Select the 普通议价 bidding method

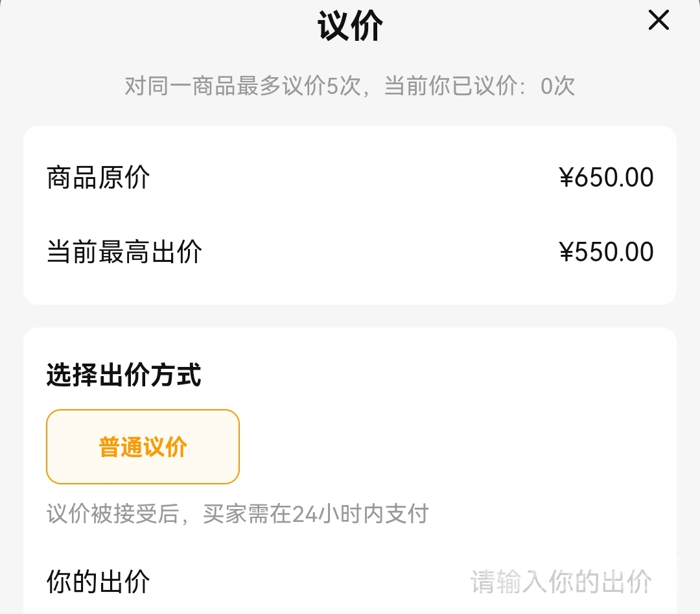tap(143, 447)
